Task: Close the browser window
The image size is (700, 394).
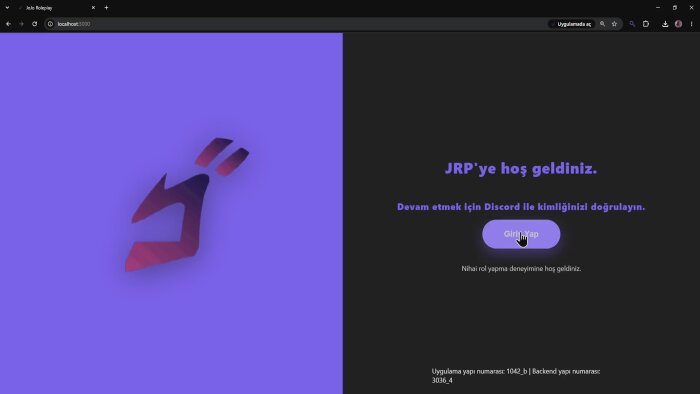Action: pos(692,8)
